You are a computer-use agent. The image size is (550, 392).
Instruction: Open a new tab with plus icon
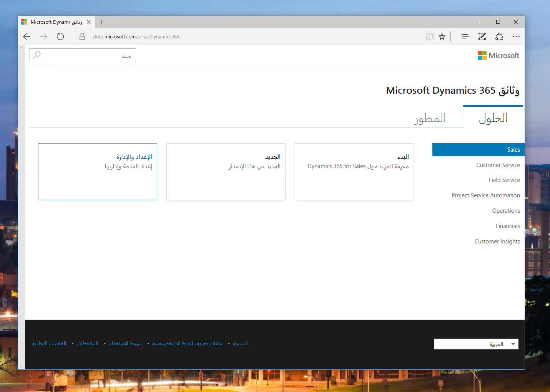click(x=101, y=22)
